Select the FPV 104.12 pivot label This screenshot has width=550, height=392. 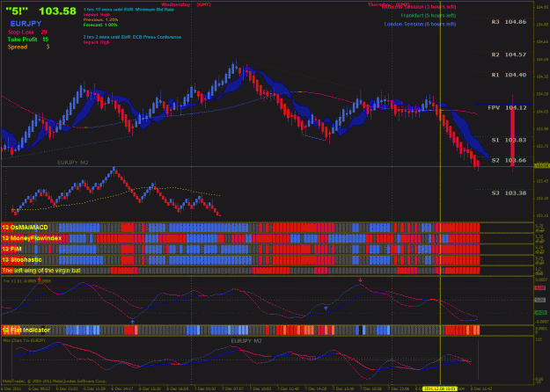tap(507, 108)
